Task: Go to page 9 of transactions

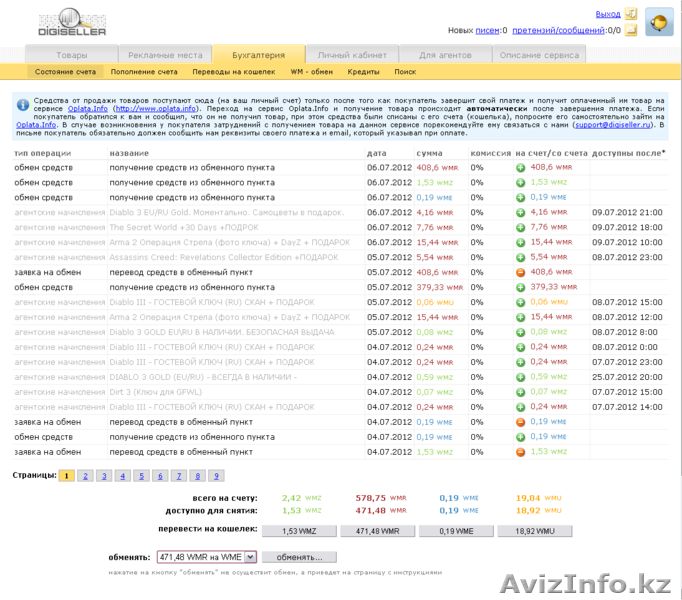Action: pos(216,476)
